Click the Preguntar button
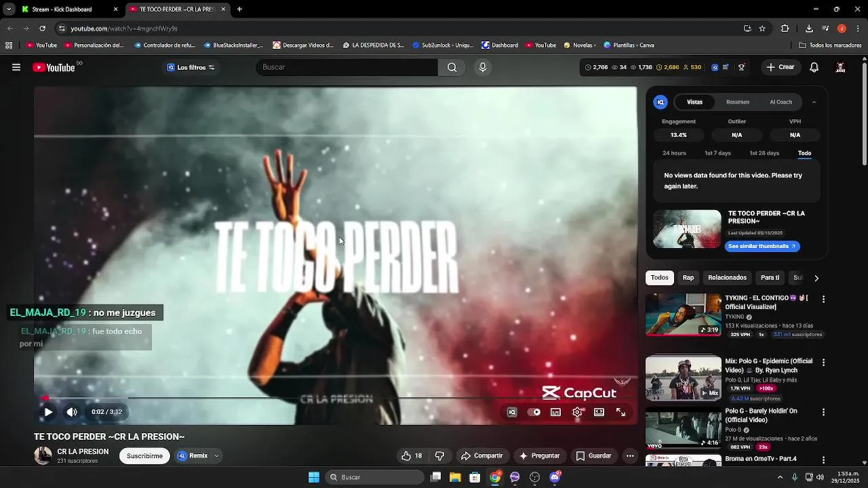 point(540,456)
